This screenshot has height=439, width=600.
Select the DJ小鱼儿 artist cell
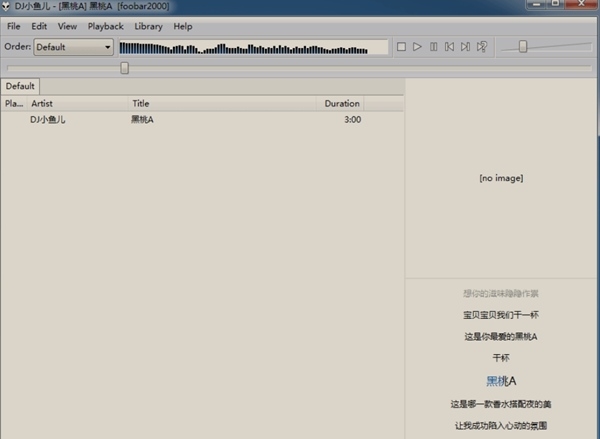click(48, 119)
